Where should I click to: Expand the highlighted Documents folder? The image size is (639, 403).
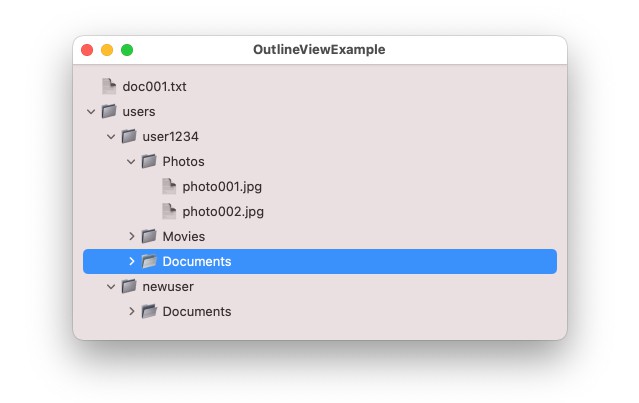coord(131,261)
